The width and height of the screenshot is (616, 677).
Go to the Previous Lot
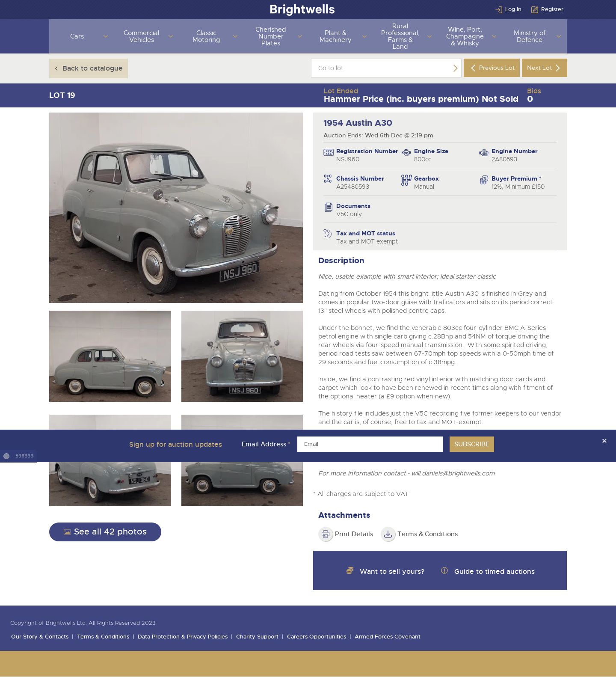click(x=492, y=68)
